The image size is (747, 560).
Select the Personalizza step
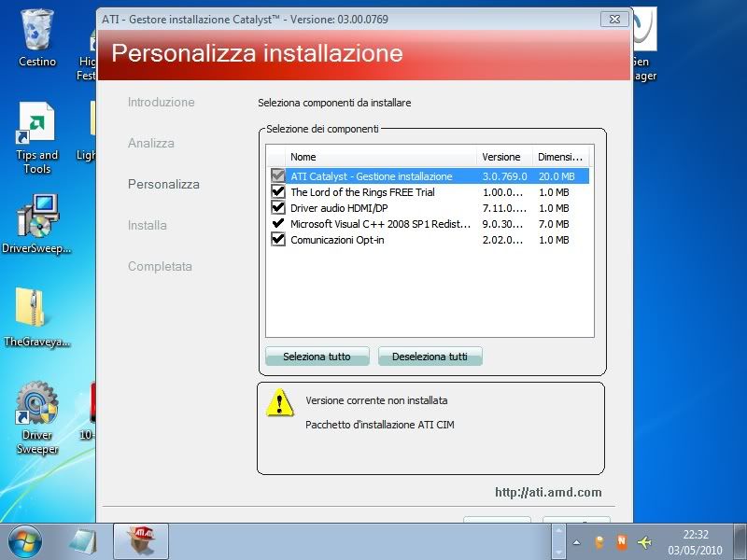click(163, 184)
